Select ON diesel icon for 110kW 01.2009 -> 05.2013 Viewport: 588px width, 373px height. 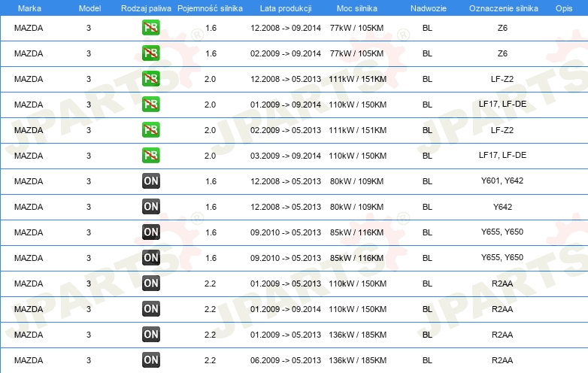click(x=150, y=284)
